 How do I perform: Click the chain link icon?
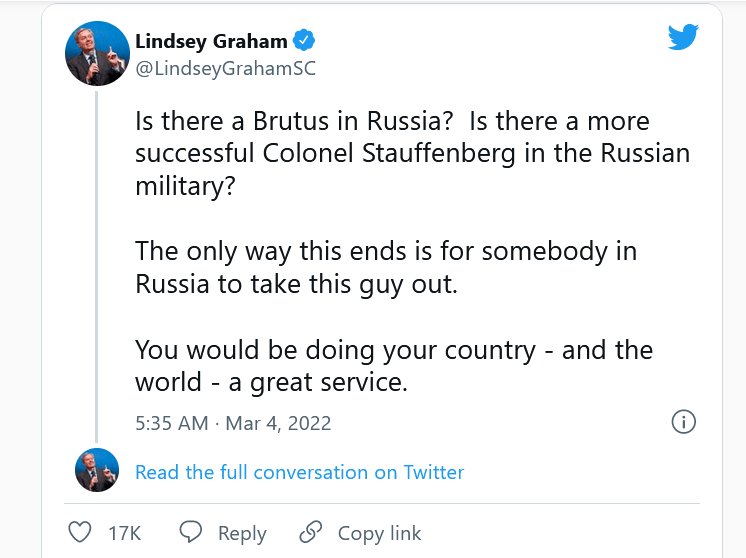(x=311, y=532)
